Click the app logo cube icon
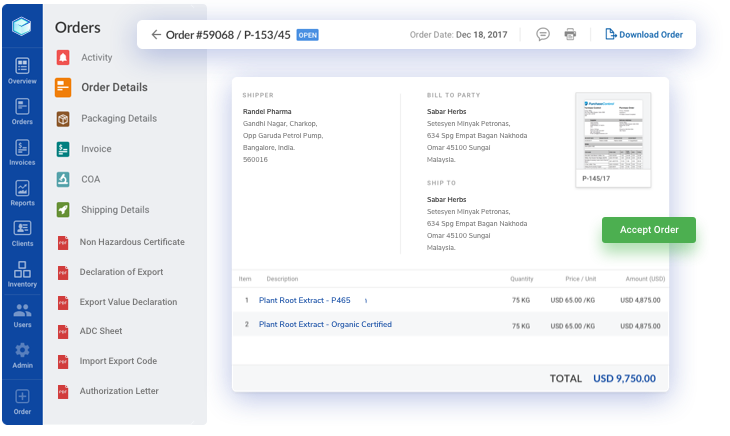 (22, 26)
